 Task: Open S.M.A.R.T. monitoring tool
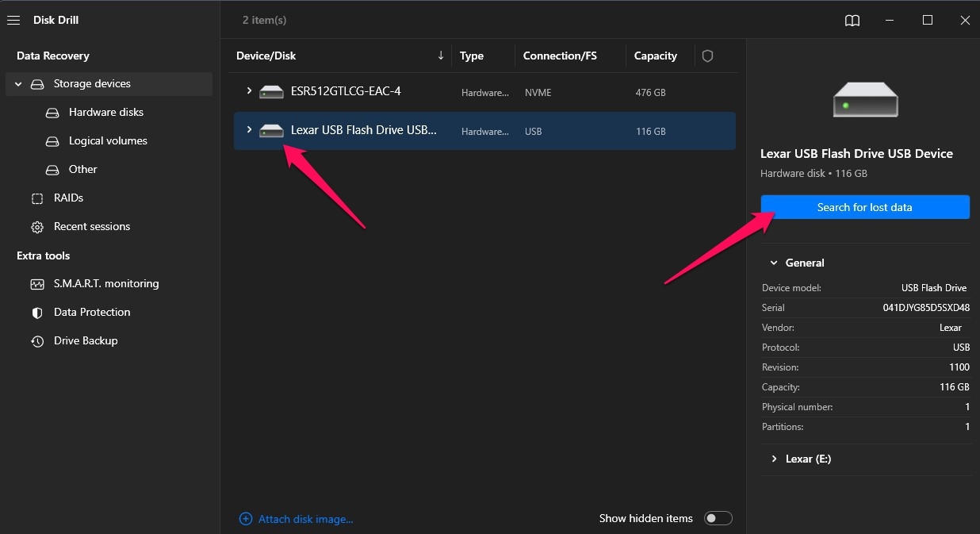(106, 284)
